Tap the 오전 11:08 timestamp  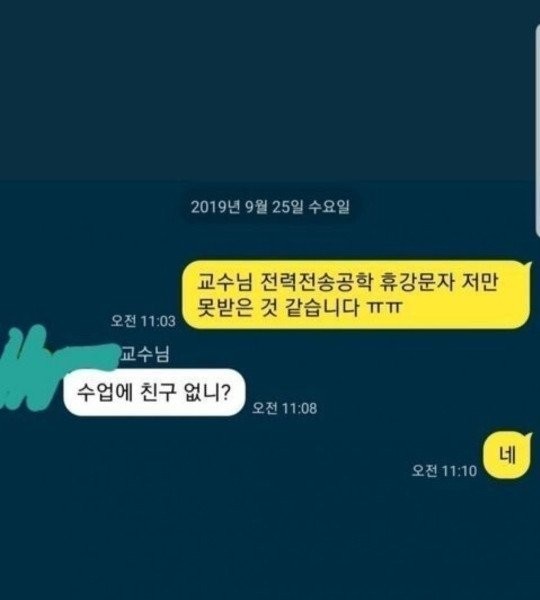(284, 408)
